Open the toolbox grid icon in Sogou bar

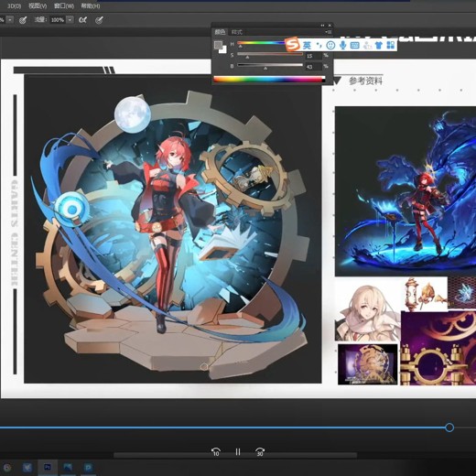click(x=391, y=46)
